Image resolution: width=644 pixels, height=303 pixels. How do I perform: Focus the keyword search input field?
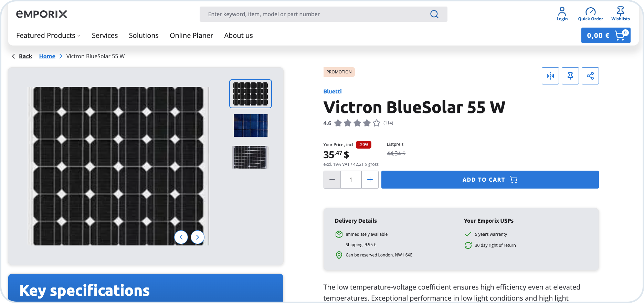coord(313,14)
